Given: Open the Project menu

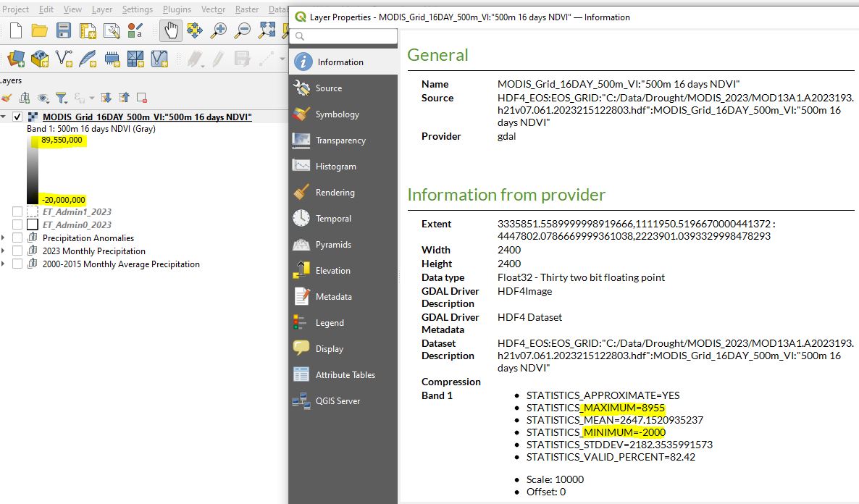Looking at the screenshot, I should [x=14, y=9].
